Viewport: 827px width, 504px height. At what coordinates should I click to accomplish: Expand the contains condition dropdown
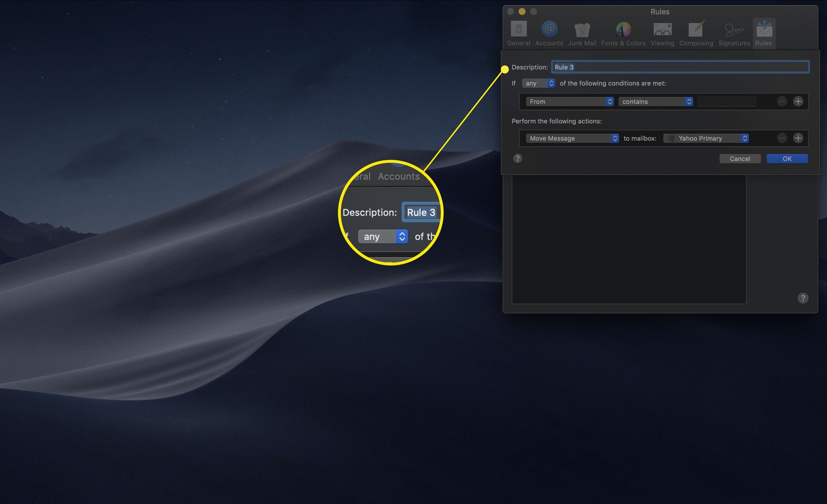pyautogui.click(x=653, y=100)
